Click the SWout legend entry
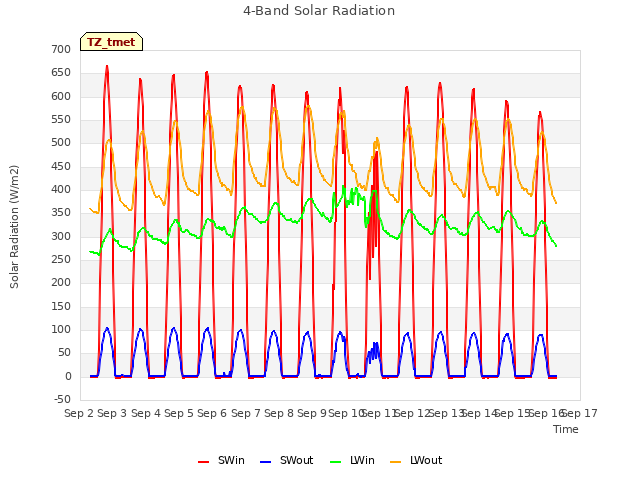Viewport: 640px width, 480px height. click(x=287, y=460)
